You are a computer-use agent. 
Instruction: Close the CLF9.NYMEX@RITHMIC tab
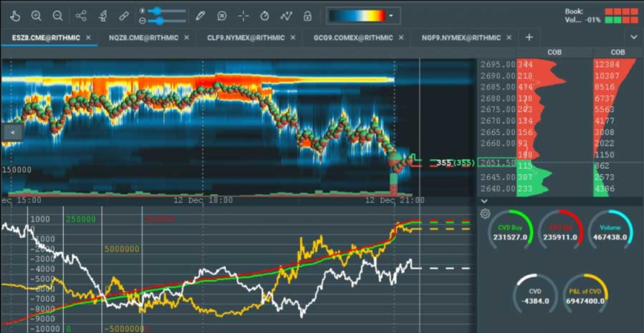coord(294,38)
